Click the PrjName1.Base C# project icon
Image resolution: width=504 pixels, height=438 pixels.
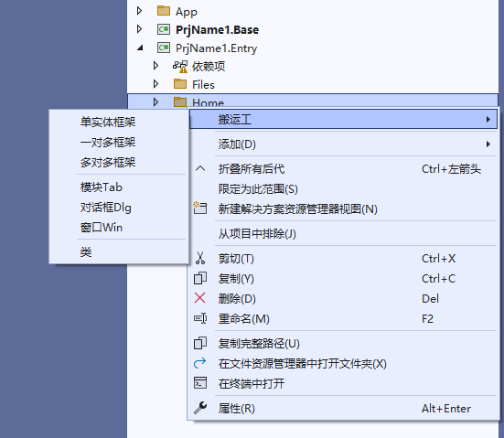coord(164,29)
